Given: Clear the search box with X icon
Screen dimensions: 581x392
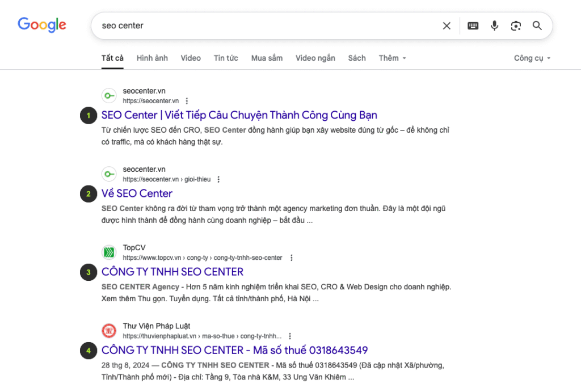Looking at the screenshot, I should [x=447, y=26].
